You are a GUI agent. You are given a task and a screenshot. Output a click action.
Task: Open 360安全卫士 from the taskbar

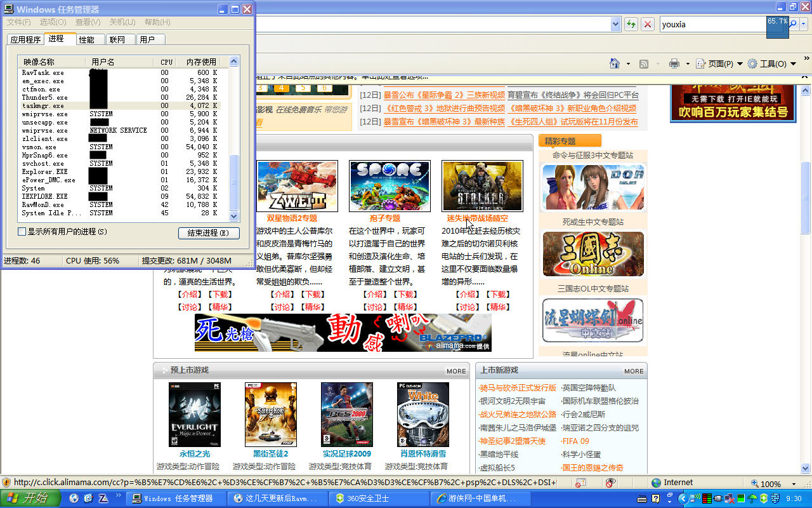click(x=379, y=498)
